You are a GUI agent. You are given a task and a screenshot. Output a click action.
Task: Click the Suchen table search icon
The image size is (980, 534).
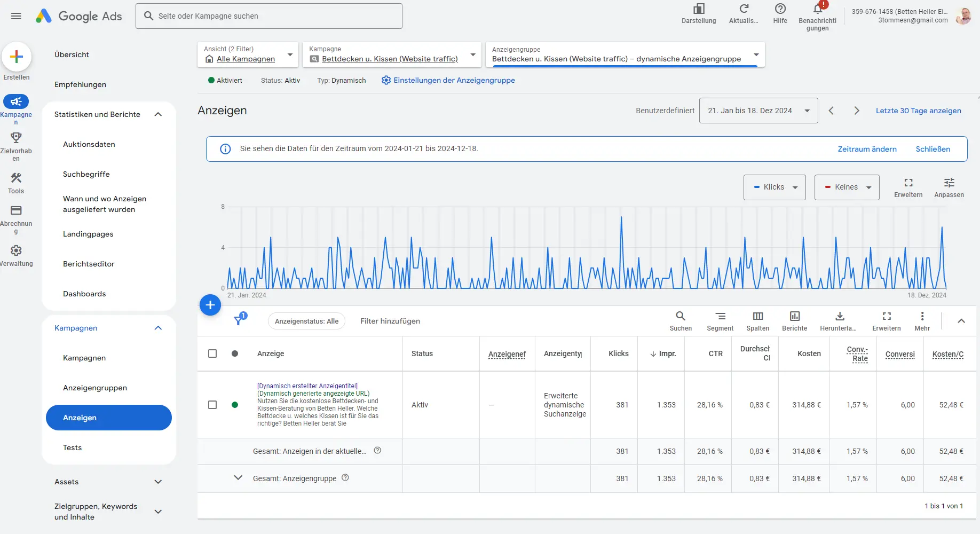coord(681,316)
